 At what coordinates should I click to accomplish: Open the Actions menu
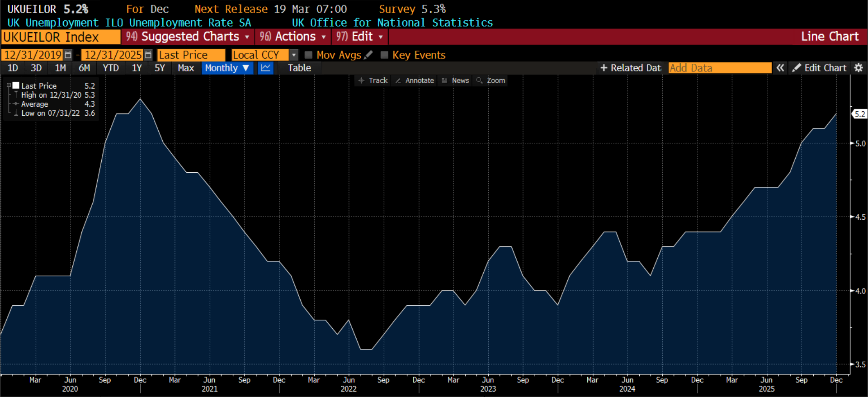pos(292,37)
